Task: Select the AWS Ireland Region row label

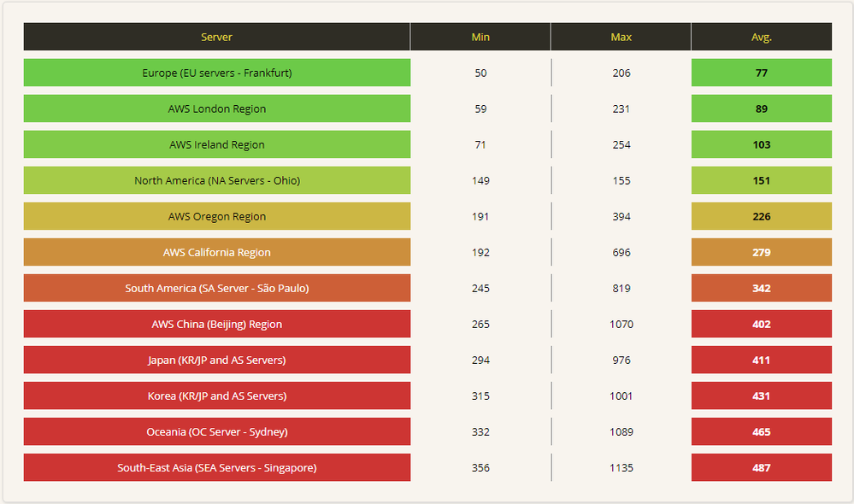Action: [217, 144]
